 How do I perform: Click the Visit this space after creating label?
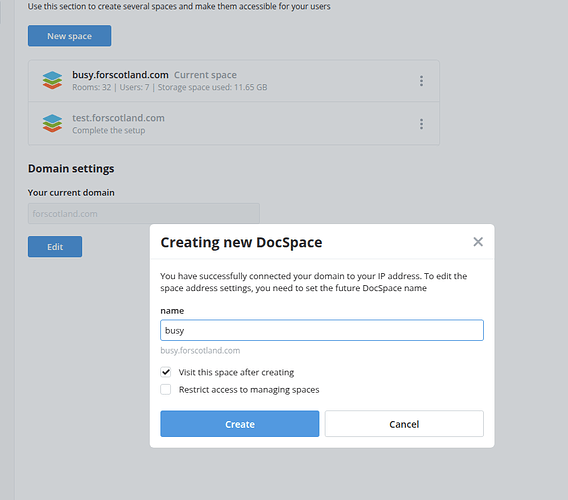[236, 372]
